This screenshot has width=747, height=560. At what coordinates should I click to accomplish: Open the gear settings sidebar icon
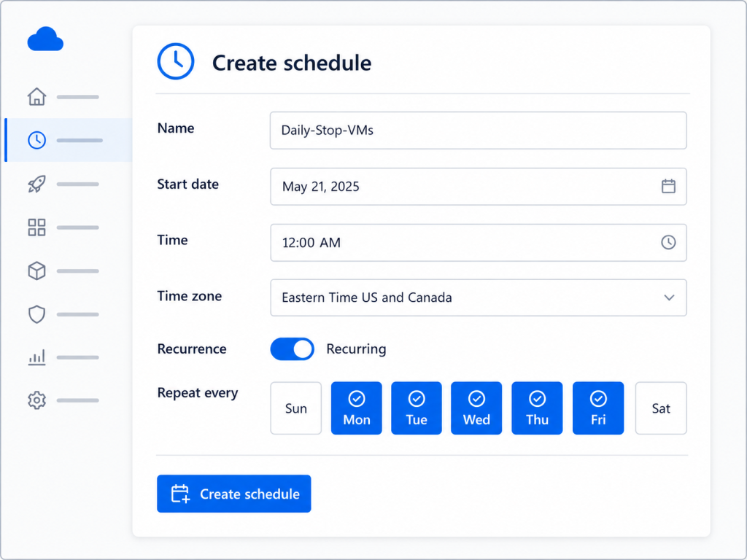coord(36,400)
